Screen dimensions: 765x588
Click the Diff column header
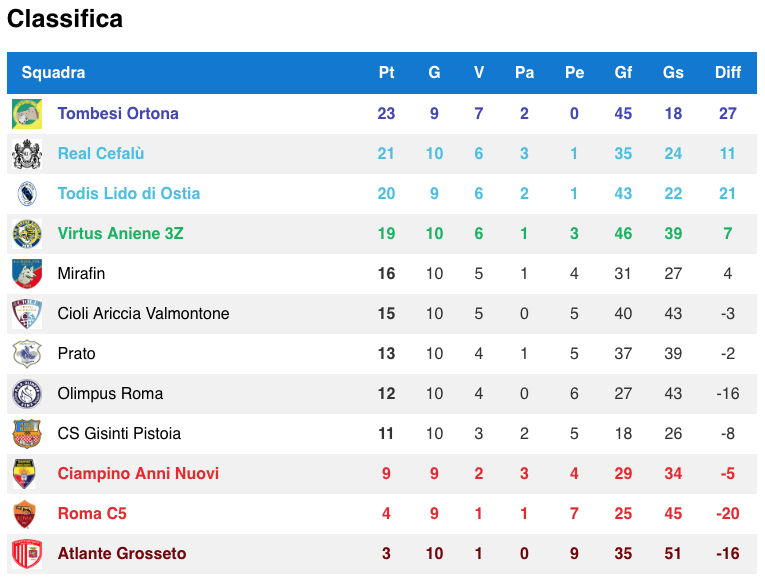tap(728, 73)
